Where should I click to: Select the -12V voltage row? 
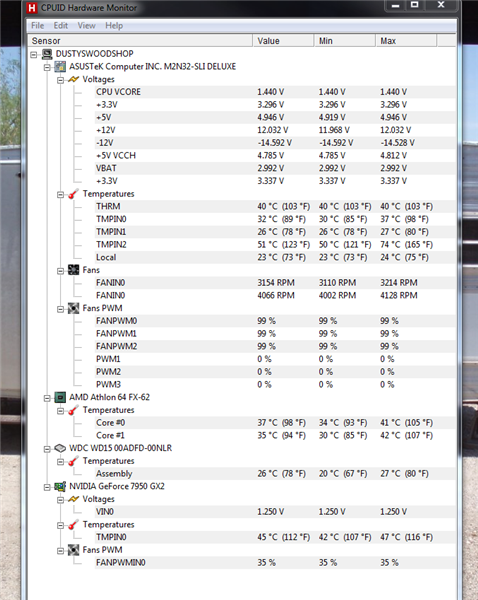pyautogui.click(x=275, y=143)
